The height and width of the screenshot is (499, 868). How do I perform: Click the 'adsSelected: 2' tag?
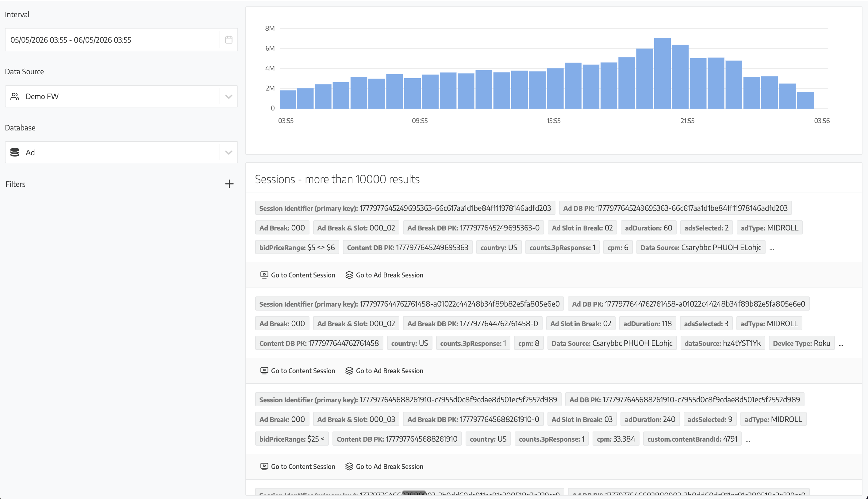(x=706, y=228)
